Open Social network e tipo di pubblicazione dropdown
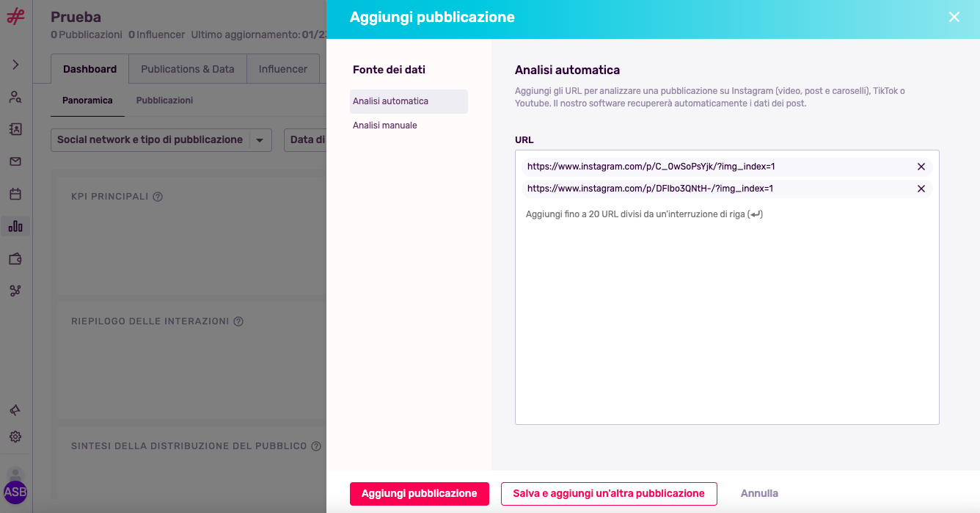Image resolution: width=980 pixels, height=513 pixels. click(x=161, y=140)
